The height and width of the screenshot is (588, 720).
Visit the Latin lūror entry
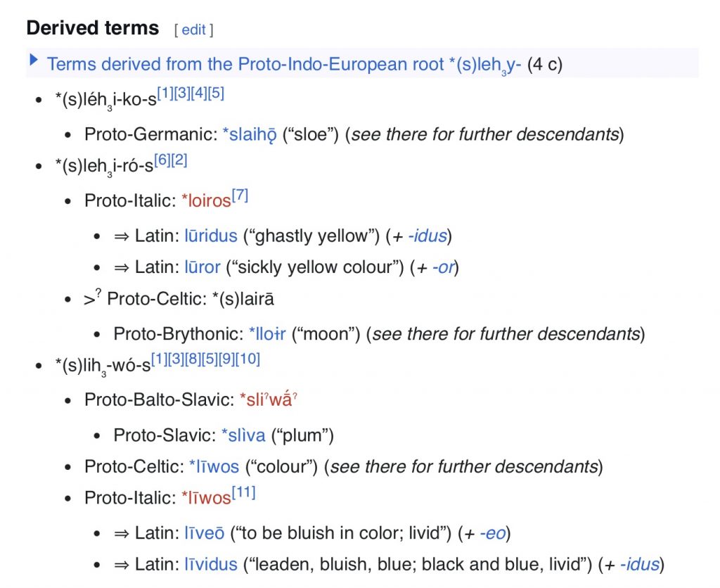[x=202, y=267]
